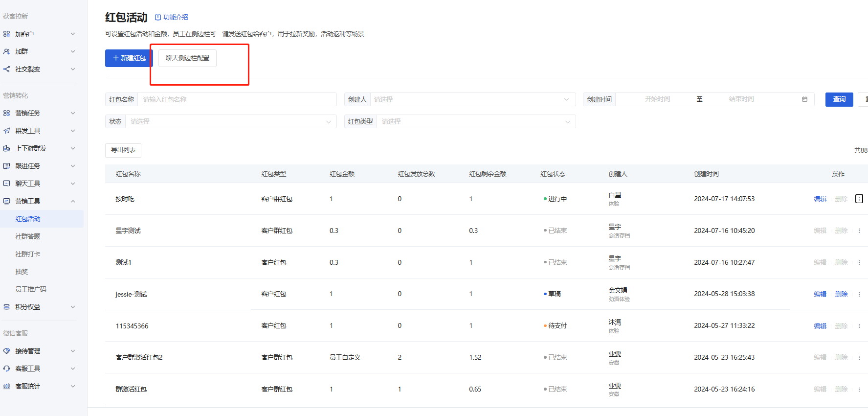
Task: Open the 红包类型 filter dropdown
Action: [x=476, y=121]
